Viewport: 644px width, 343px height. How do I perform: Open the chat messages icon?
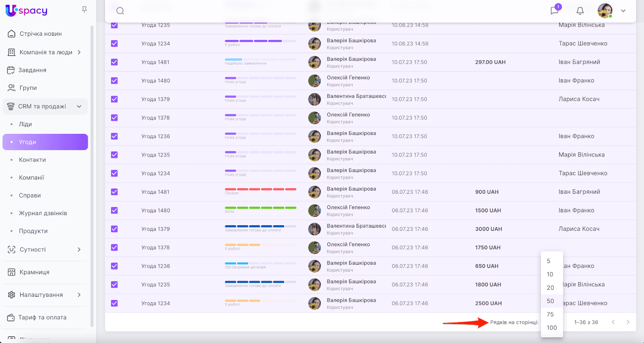[555, 10]
